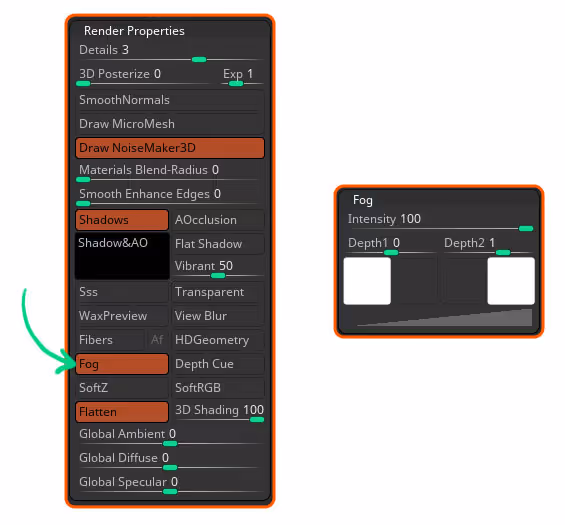Pick the white swatch under Depth1
Screen dimensions: 565x525
click(x=367, y=281)
